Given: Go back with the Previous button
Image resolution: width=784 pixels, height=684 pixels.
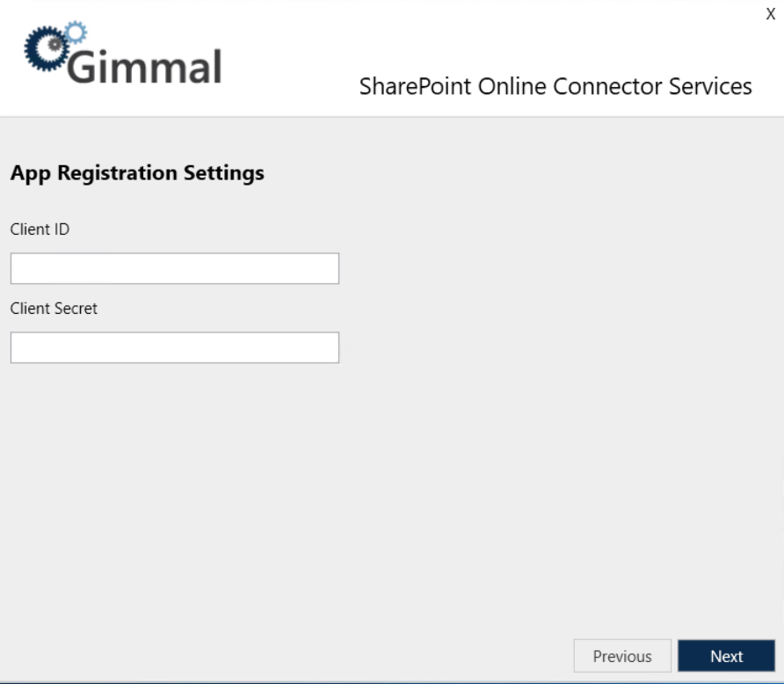Looking at the screenshot, I should (x=622, y=656).
